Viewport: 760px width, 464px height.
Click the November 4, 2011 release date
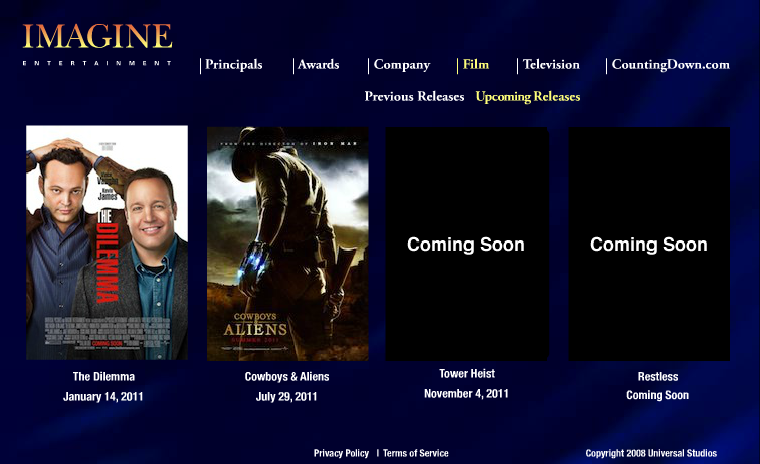[466, 394]
